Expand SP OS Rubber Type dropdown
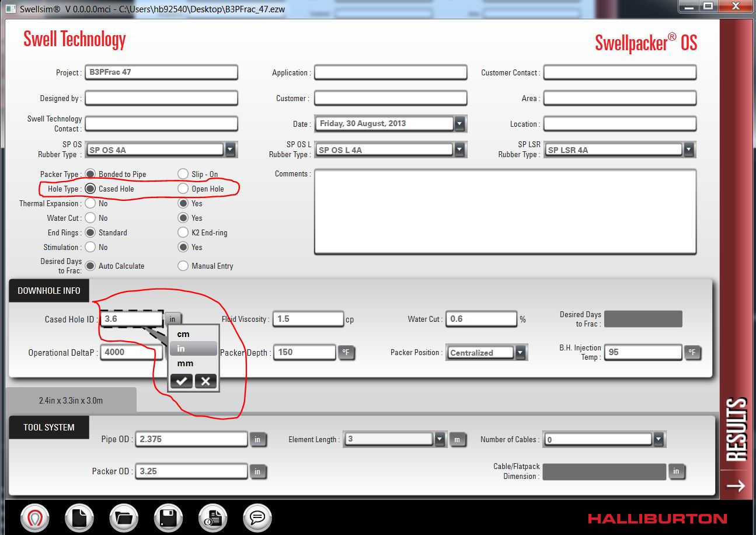This screenshot has width=756, height=535. (230, 150)
